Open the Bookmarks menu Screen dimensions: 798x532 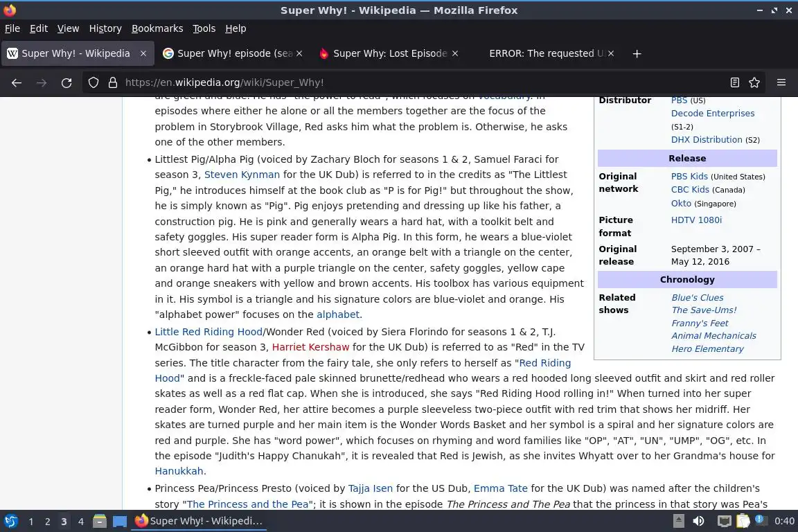(x=157, y=28)
